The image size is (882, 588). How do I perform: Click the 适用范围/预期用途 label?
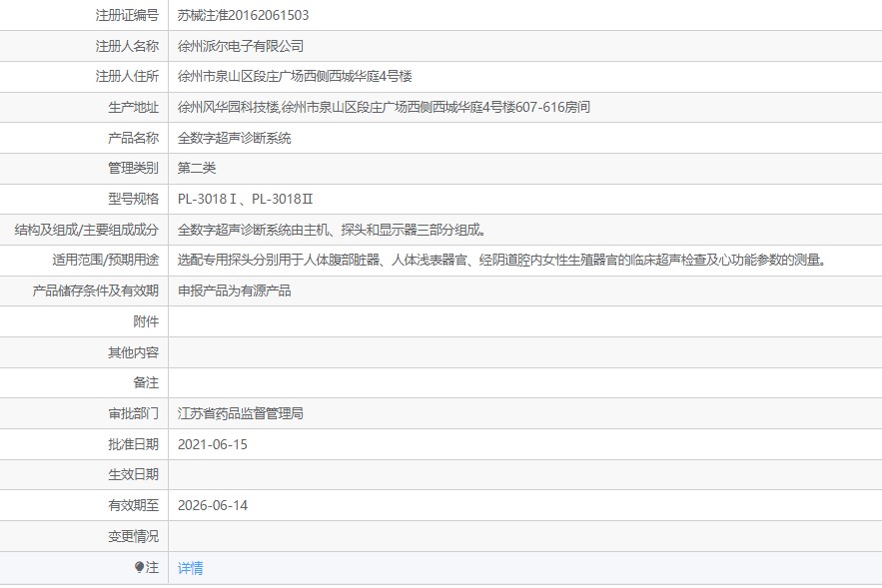[x=106, y=260]
